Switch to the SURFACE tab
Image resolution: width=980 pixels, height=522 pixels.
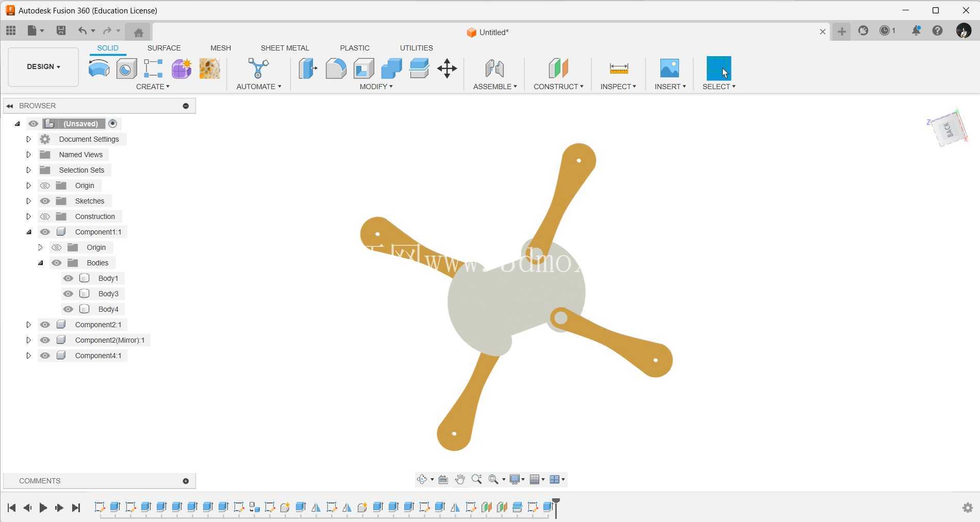(164, 48)
